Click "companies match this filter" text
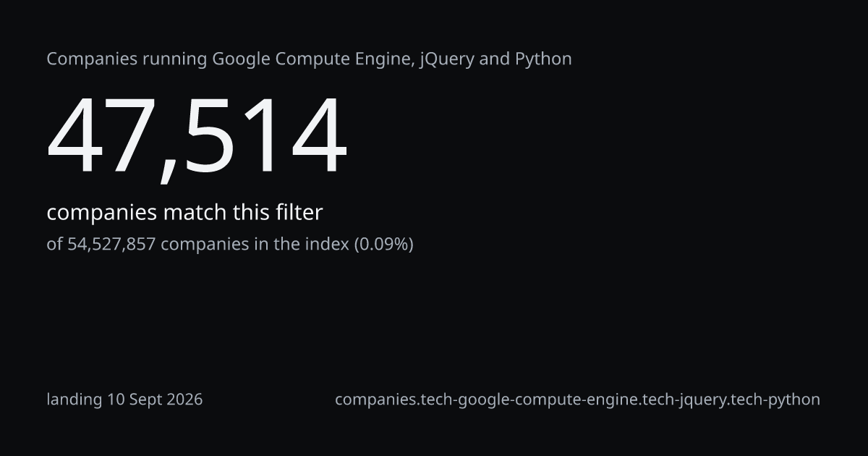 tap(184, 213)
